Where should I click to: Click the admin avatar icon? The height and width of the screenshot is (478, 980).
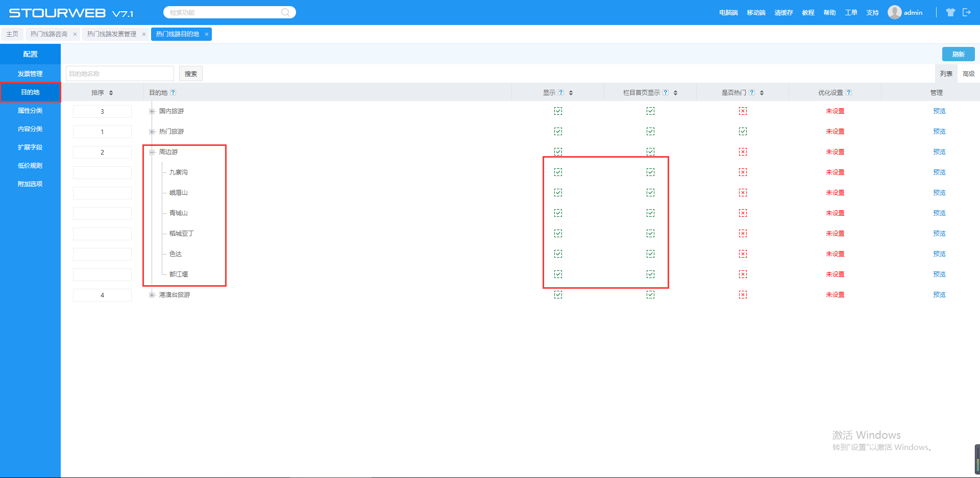pyautogui.click(x=894, y=12)
